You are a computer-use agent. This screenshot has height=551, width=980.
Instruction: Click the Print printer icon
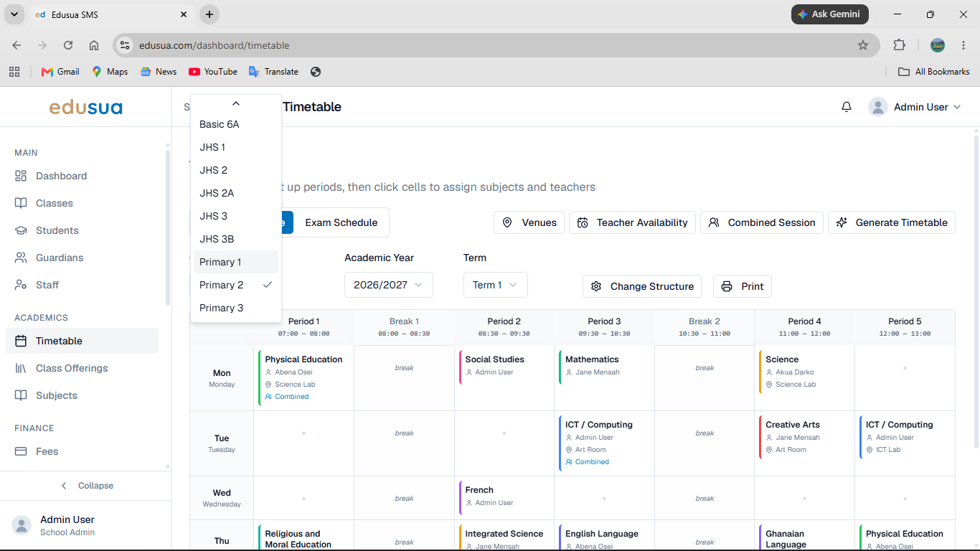click(x=727, y=286)
